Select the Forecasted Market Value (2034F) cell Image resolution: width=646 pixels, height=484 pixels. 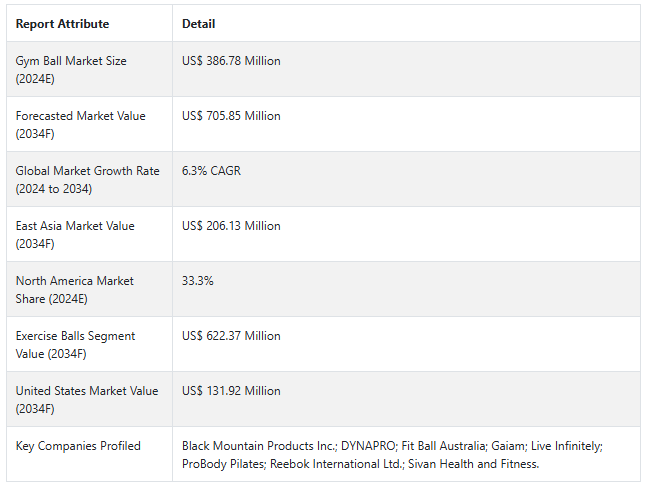80,124
